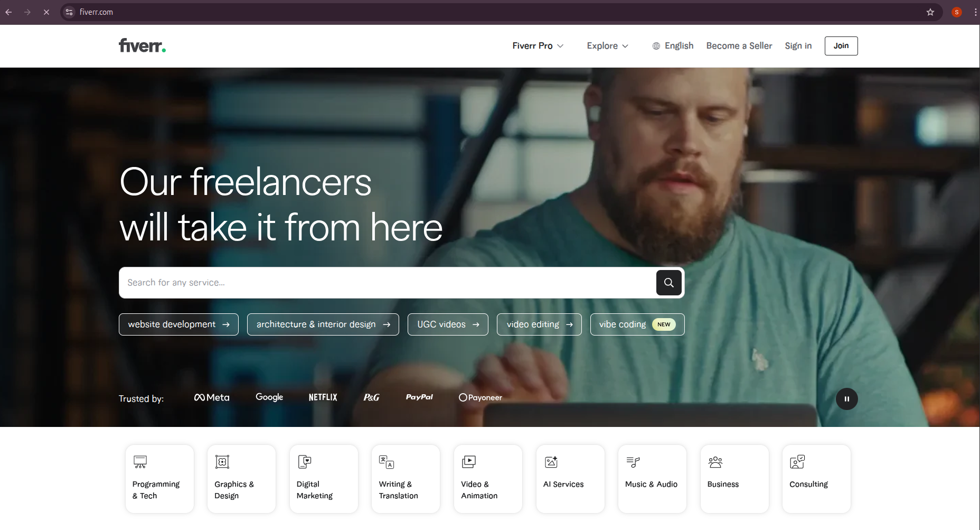The width and height of the screenshot is (980, 530).
Task: Expand the Fiverr Pro dropdown
Action: click(538, 46)
